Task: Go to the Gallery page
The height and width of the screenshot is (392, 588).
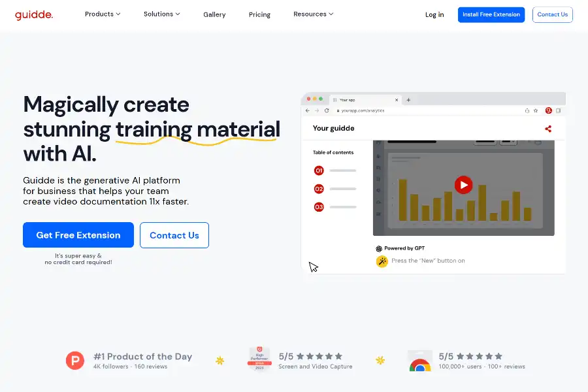Action: [214, 14]
